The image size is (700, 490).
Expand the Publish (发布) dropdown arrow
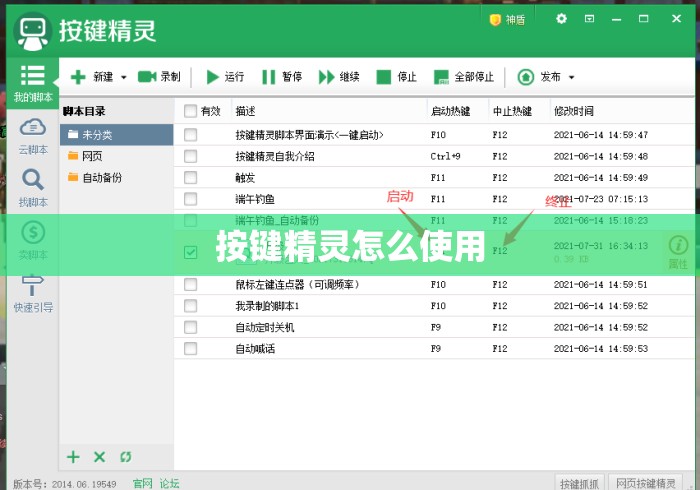[571, 78]
